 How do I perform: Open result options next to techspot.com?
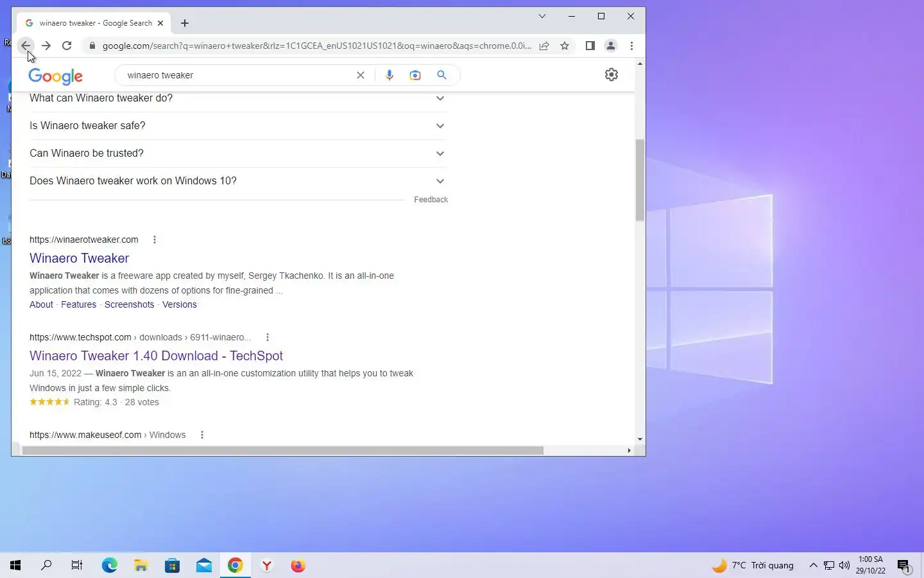click(268, 337)
